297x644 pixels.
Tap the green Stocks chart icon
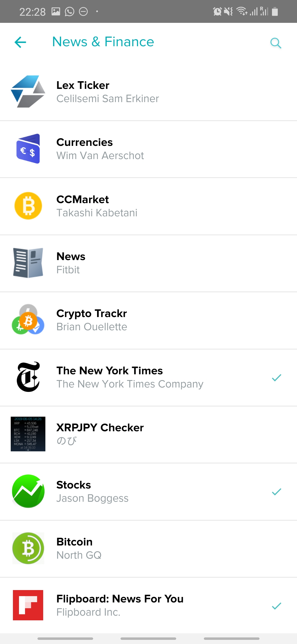pos(28,491)
